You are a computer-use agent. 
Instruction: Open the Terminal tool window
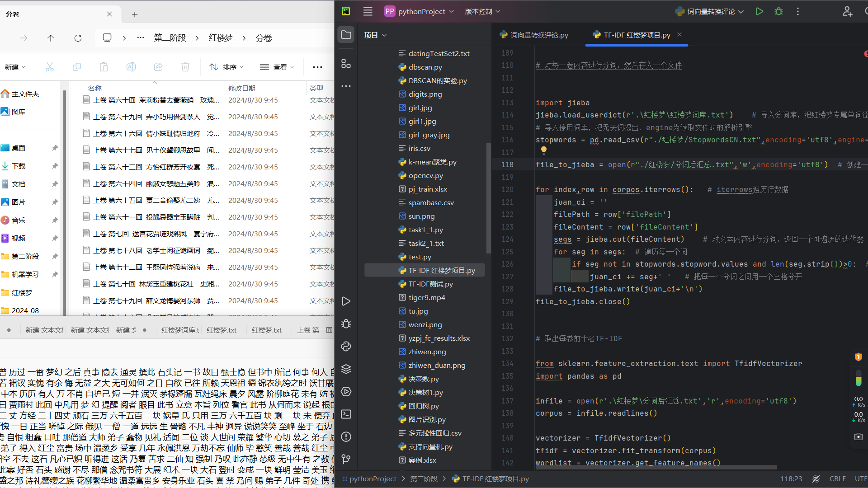click(346, 414)
